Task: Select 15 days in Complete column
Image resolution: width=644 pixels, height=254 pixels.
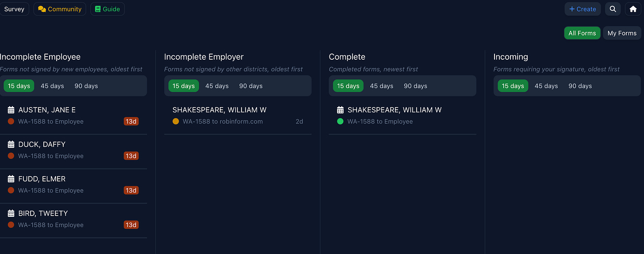Action: point(348,86)
